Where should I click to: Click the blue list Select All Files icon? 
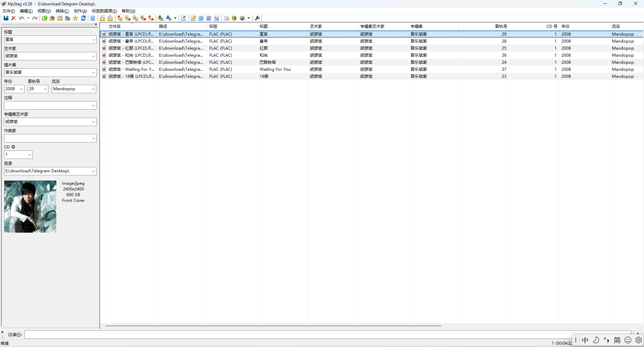[x=93, y=18]
